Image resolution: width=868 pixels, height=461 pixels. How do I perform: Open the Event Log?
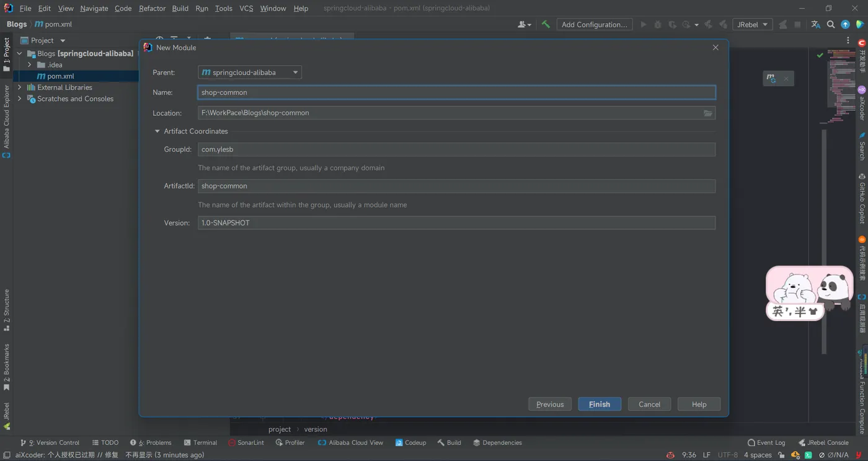766,442
